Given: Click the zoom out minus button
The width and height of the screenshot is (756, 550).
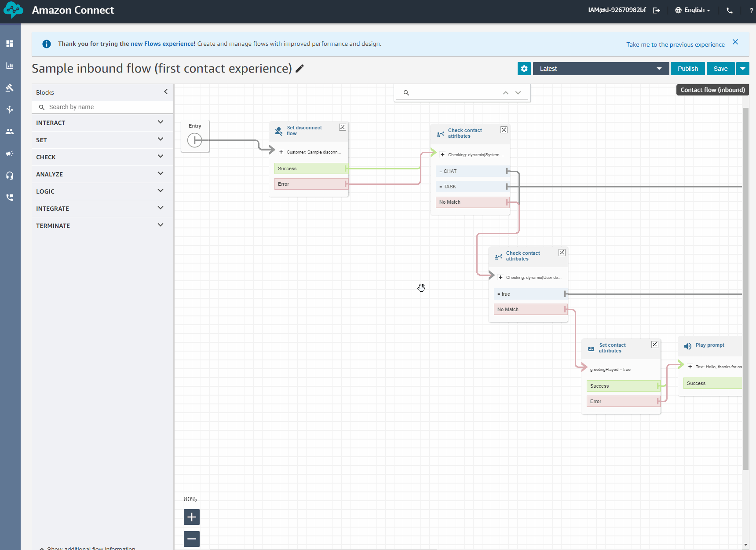Looking at the screenshot, I should (x=192, y=539).
